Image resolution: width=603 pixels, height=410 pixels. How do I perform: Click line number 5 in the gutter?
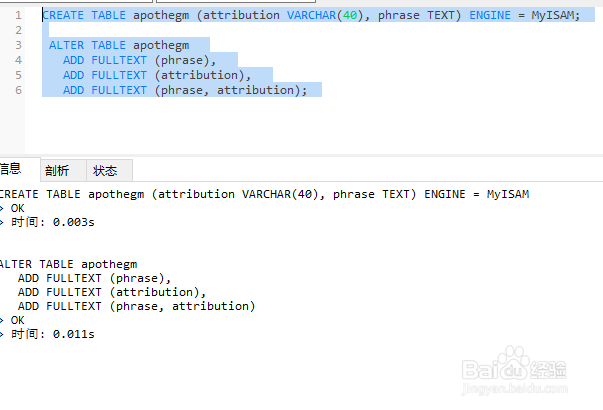18,76
